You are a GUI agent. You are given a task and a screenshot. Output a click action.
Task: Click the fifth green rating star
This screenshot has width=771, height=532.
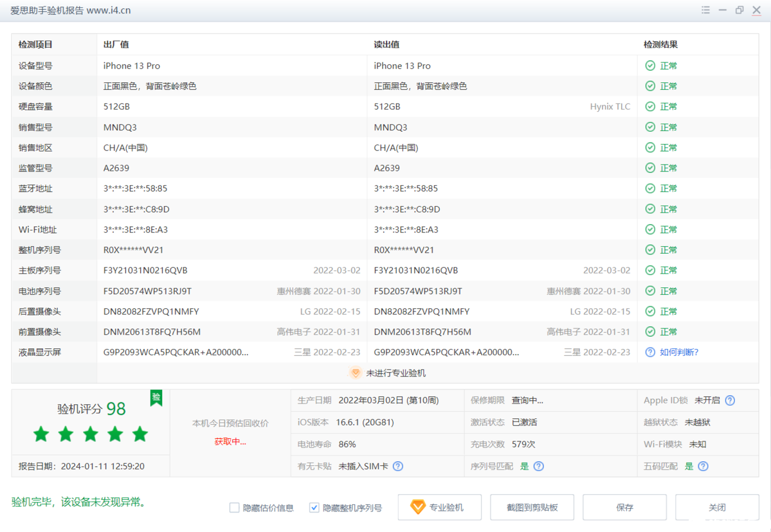(x=140, y=434)
